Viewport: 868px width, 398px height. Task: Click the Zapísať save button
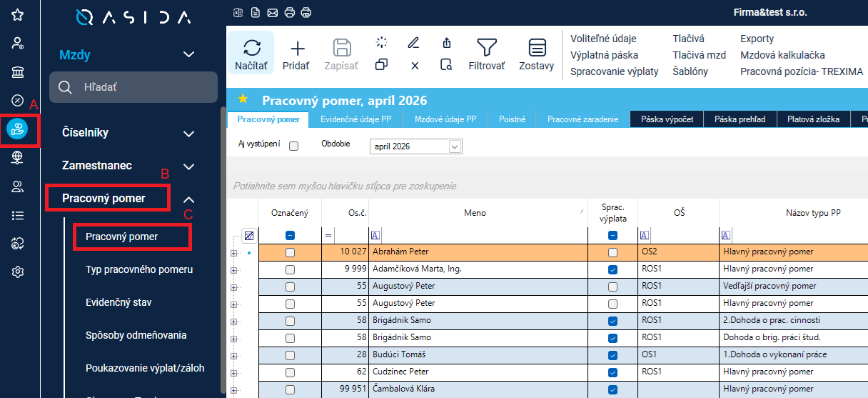tap(342, 54)
